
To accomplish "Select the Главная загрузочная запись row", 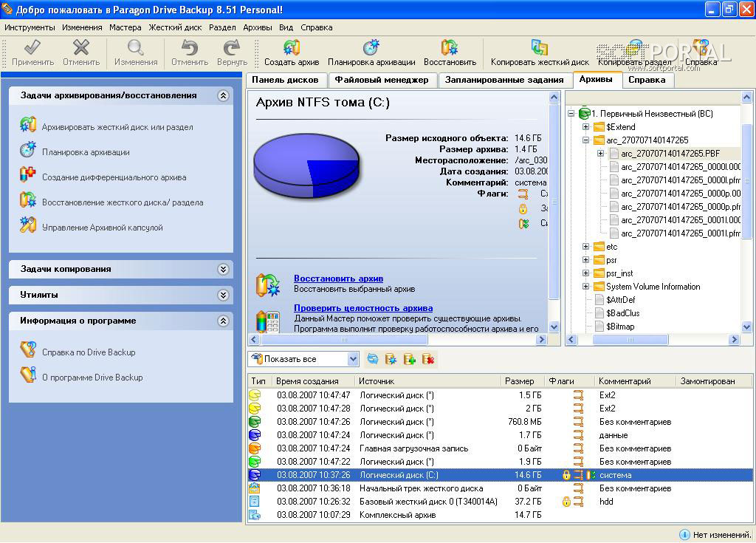I will pyautogui.click(x=500, y=448).
